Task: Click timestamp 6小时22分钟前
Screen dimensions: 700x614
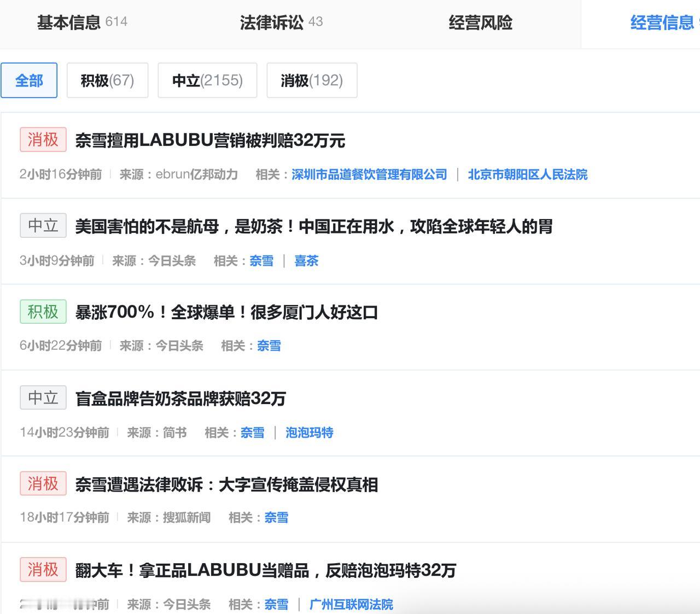Action: pyautogui.click(x=61, y=346)
